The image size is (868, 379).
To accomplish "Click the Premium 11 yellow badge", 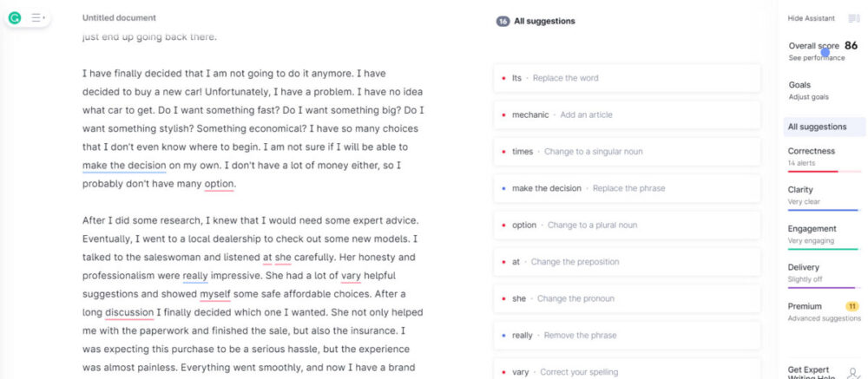I will click(x=852, y=306).
